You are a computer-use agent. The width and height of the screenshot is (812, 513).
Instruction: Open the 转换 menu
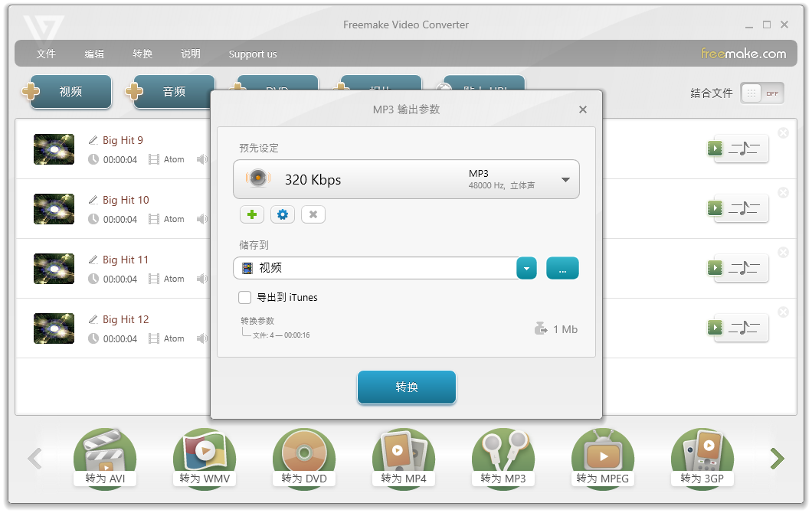(x=142, y=54)
